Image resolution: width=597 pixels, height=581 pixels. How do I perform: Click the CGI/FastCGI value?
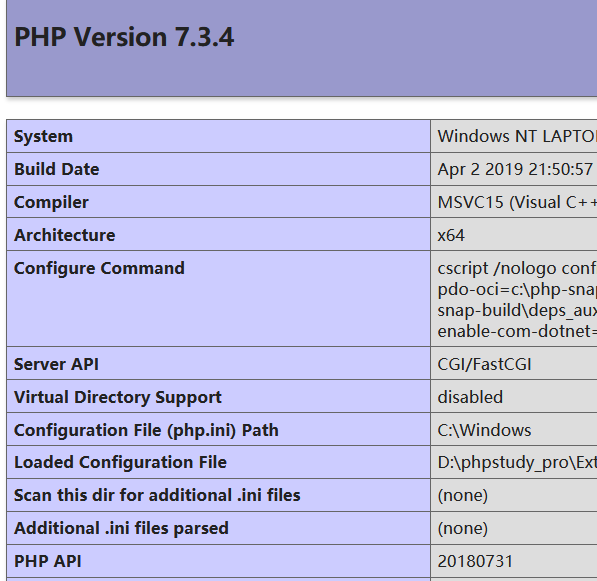(484, 364)
